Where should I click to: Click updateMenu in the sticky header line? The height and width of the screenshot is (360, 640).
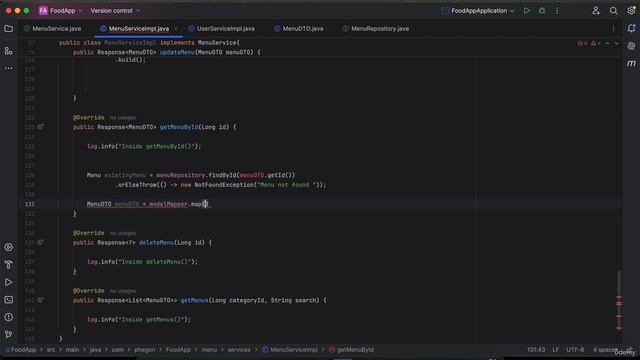[177, 52]
